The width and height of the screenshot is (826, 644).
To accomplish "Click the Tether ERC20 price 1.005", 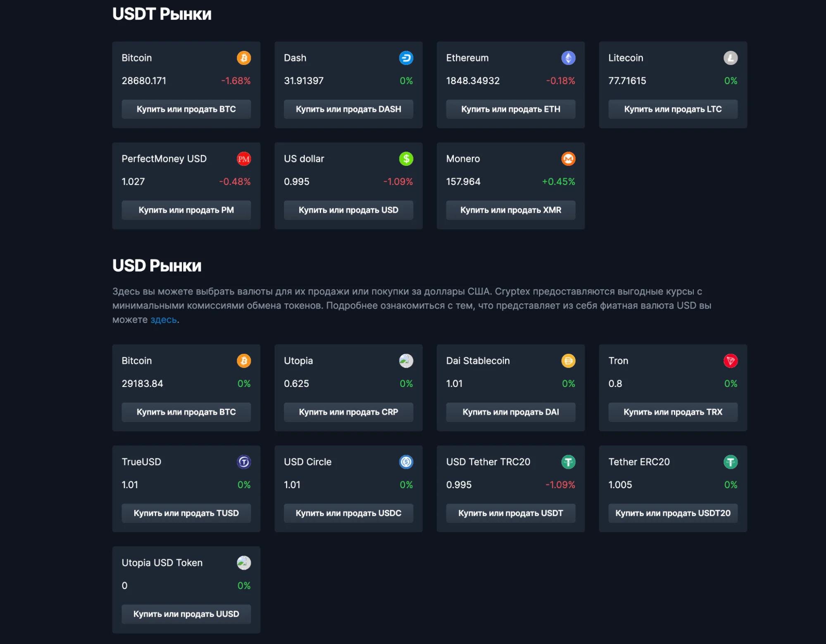I will tap(620, 484).
